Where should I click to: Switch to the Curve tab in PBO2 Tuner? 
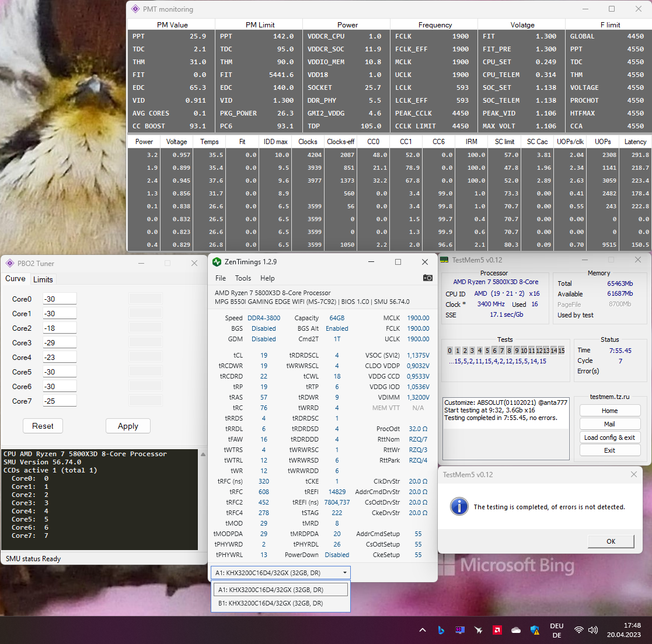click(15, 279)
